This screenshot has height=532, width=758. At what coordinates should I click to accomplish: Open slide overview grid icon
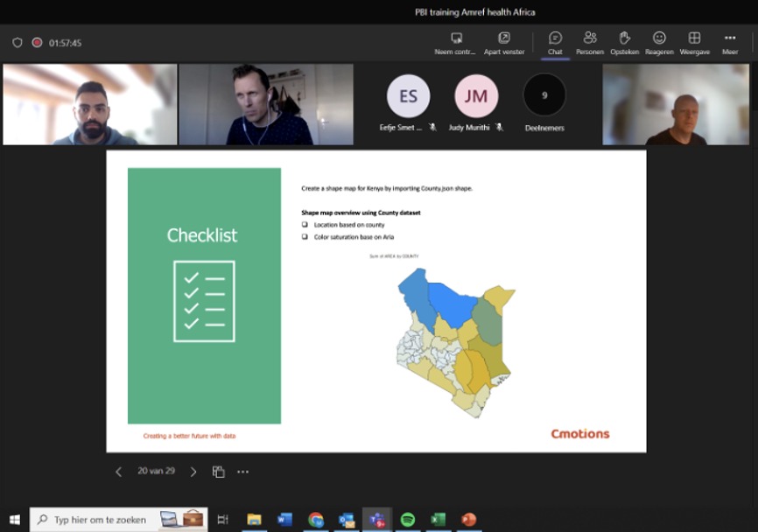[x=219, y=472]
